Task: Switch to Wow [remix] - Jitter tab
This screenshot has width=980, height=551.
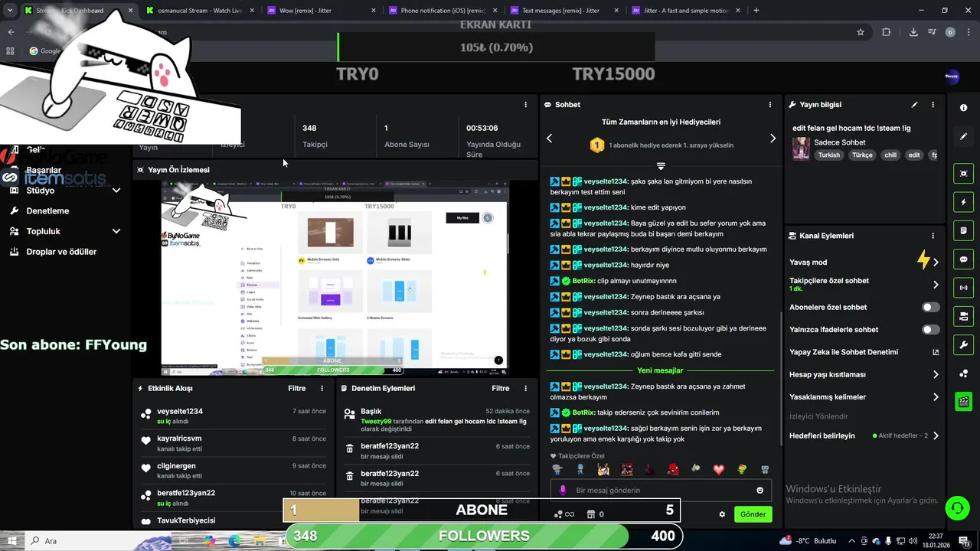Action: tap(322, 11)
